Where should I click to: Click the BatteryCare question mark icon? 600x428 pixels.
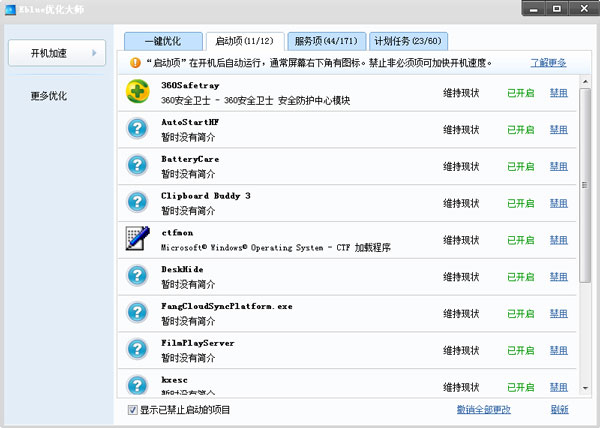pyautogui.click(x=137, y=165)
